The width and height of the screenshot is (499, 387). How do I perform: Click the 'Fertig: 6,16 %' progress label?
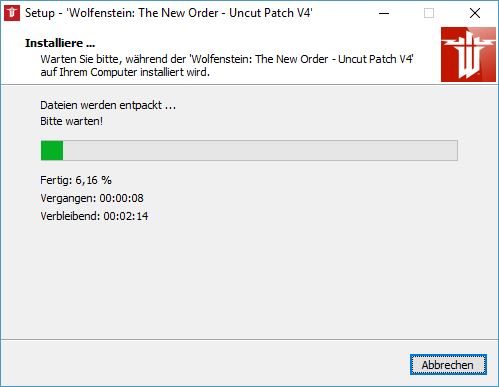(x=76, y=180)
